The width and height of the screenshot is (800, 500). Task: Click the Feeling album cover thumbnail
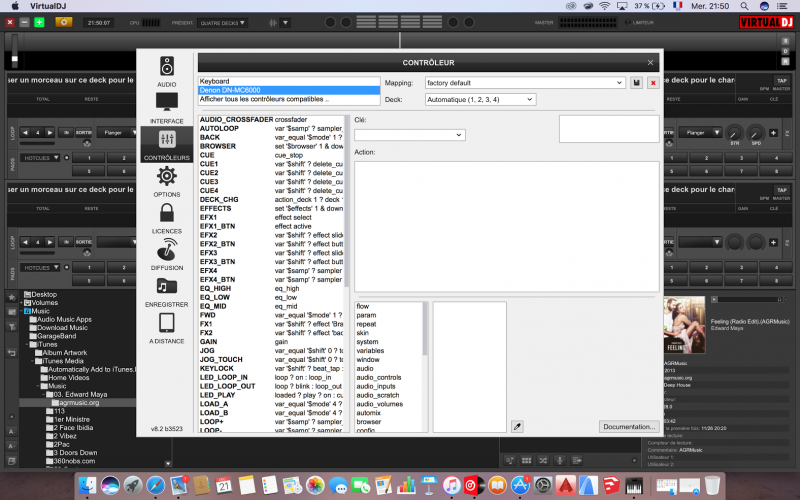click(x=684, y=325)
